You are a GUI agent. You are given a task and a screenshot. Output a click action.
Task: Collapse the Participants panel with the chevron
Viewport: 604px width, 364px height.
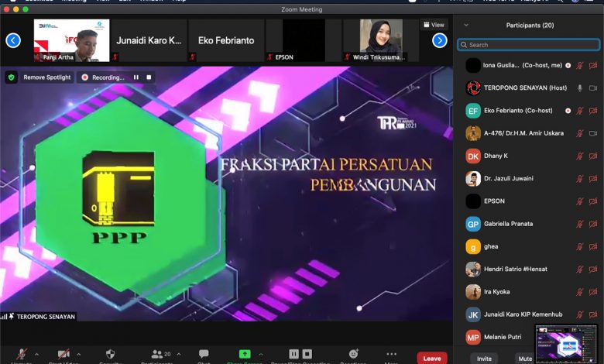point(466,25)
